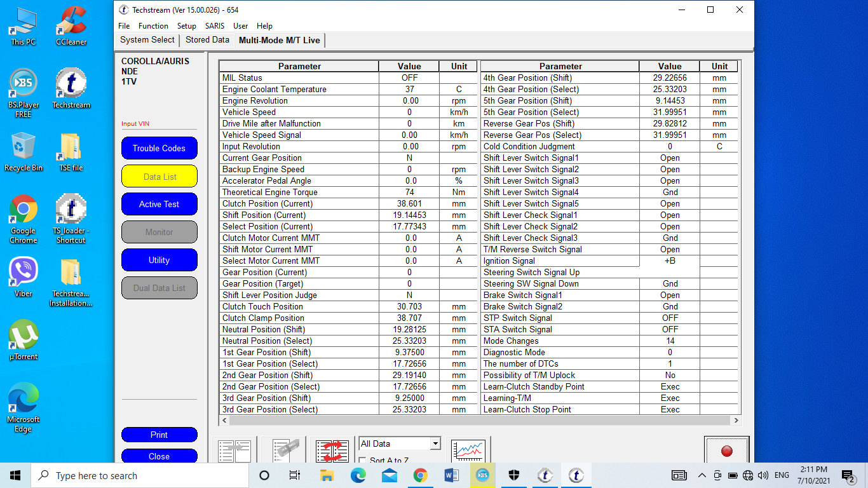Open the SARIS menu
Viewport: 868px width, 488px height.
click(214, 26)
